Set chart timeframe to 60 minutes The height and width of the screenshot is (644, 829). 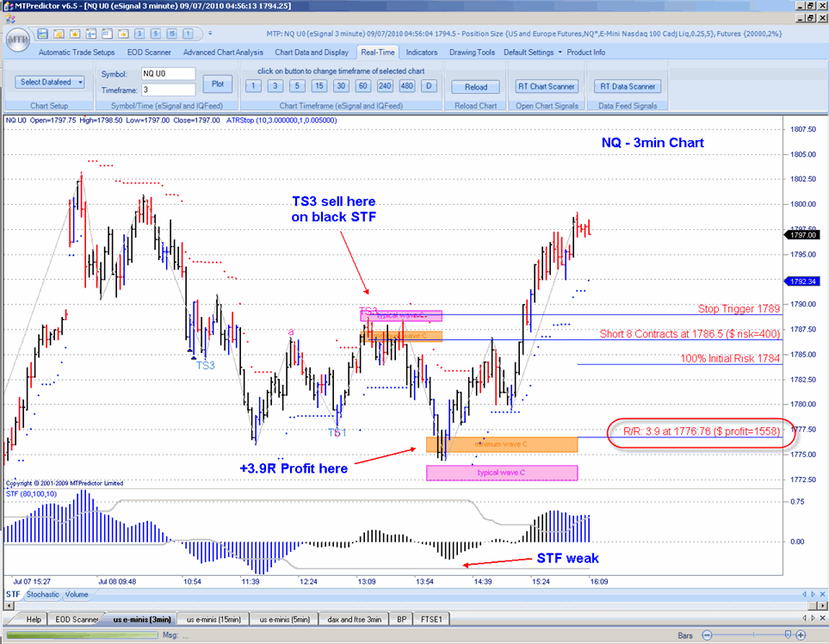point(362,85)
